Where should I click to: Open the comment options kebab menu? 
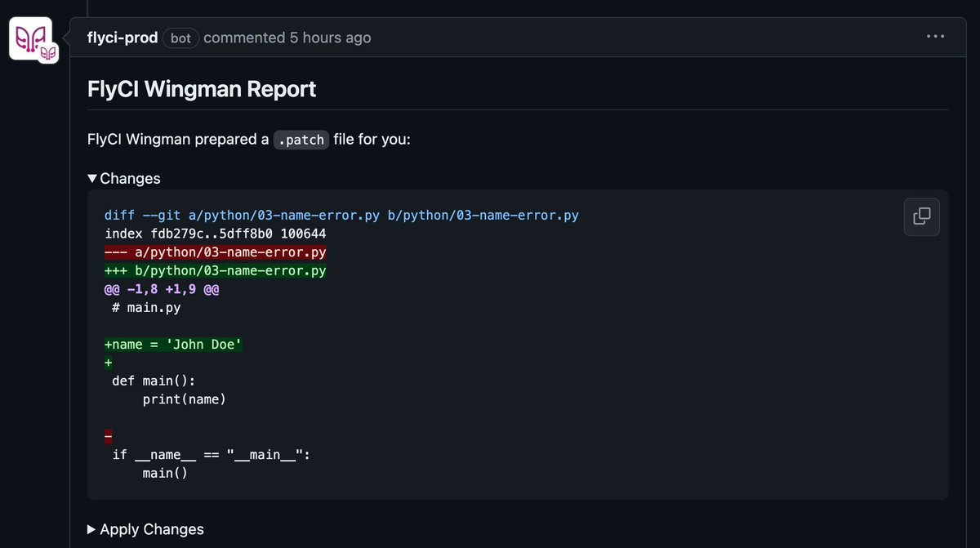tap(935, 37)
